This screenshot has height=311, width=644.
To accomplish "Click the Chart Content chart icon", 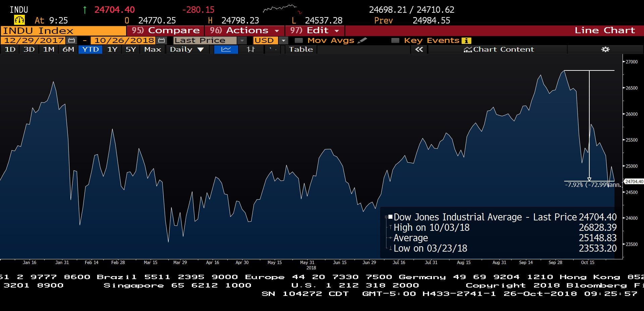I will click(468, 50).
